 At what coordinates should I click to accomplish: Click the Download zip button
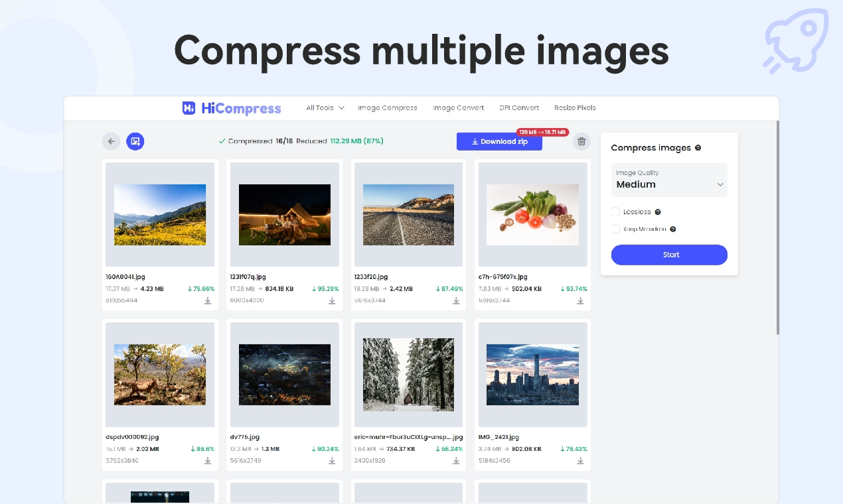499,141
